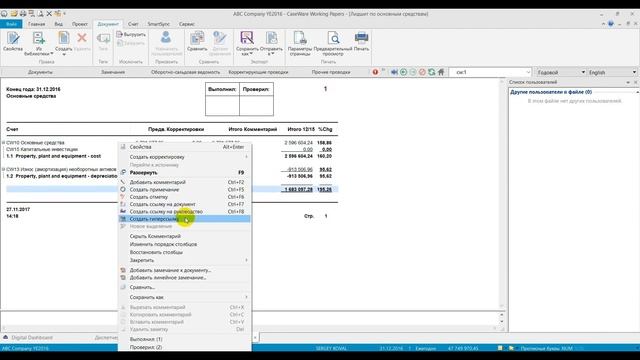The width and height of the screenshot is (640, 360).
Task: Open the Закрепить submenu
Action: [x=184, y=260]
